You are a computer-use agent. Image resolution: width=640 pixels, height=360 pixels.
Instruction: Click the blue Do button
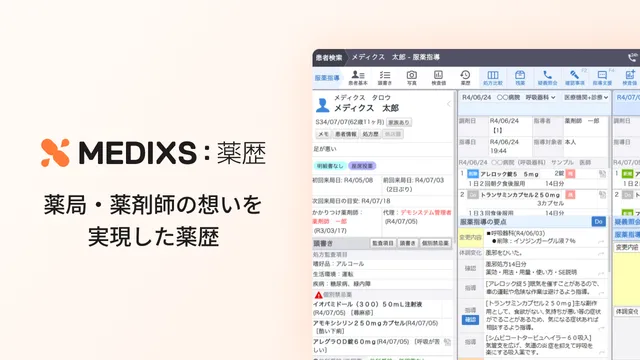click(598, 222)
